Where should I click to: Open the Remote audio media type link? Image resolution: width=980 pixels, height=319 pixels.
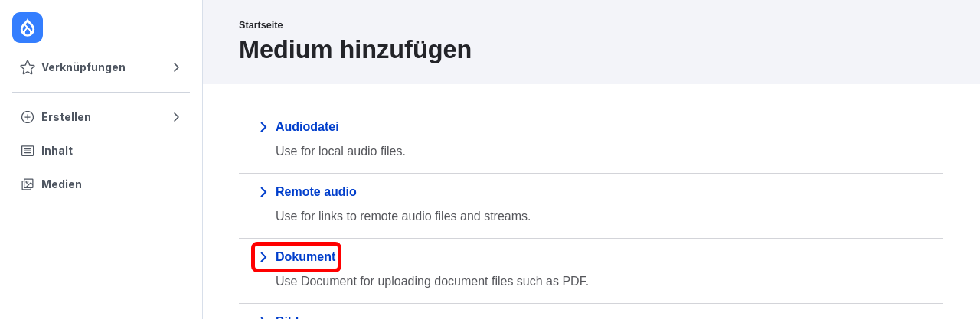[316, 192]
